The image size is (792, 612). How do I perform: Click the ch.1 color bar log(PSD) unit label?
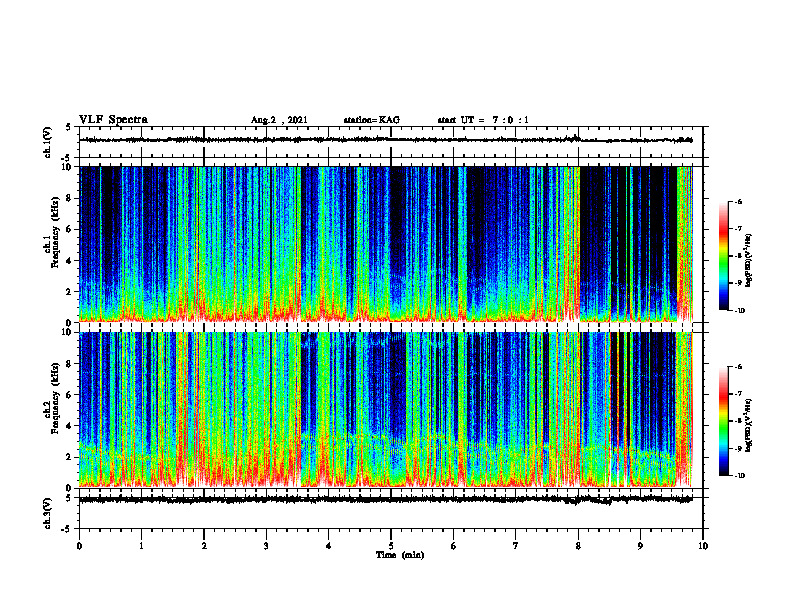tap(749, 260)
